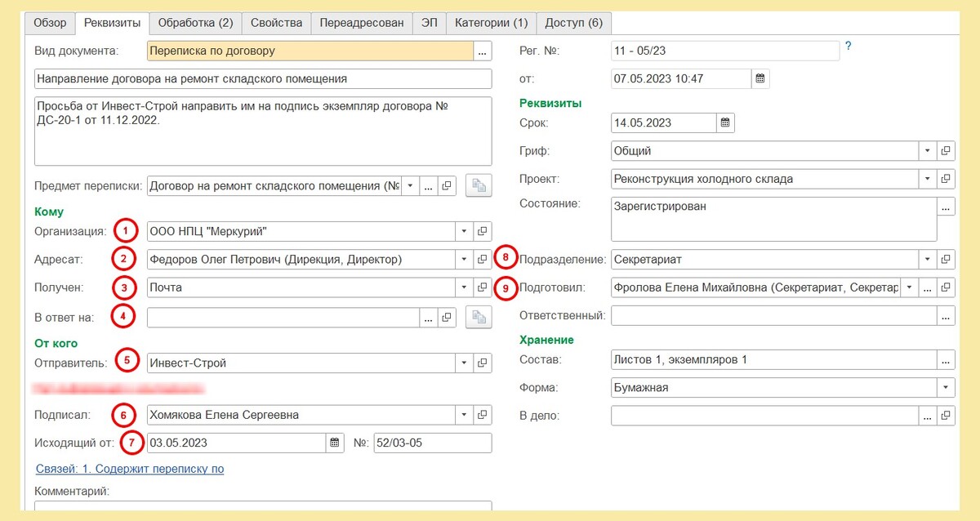Image resolution: width=980 pixels, height=521 pixels.
Task: Click copy icon beside В ответ на
Action: click(479, 317)
